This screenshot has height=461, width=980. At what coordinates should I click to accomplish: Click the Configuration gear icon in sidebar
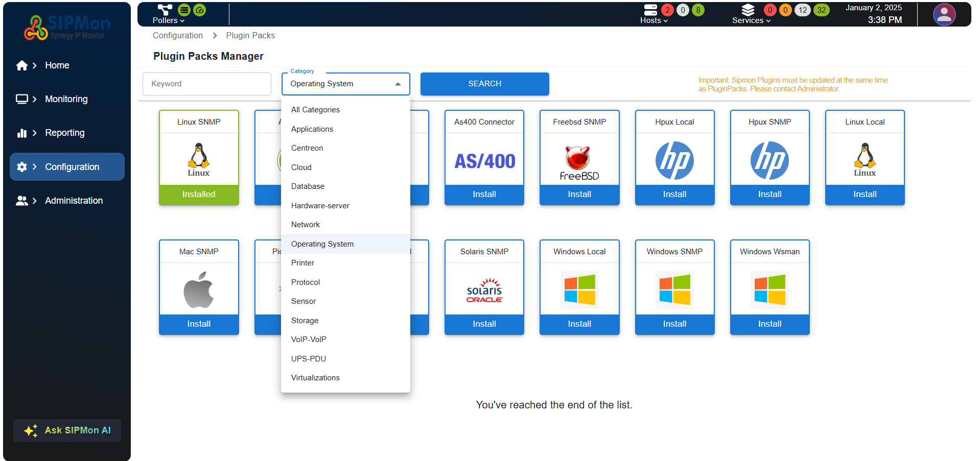[x=21, y=167]
